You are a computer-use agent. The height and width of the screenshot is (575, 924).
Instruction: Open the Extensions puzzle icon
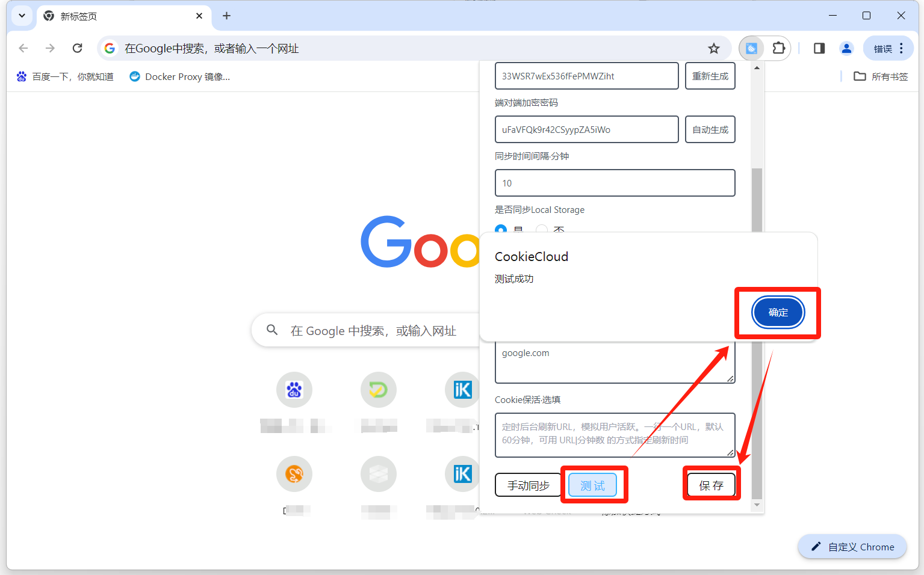(778, 48)
